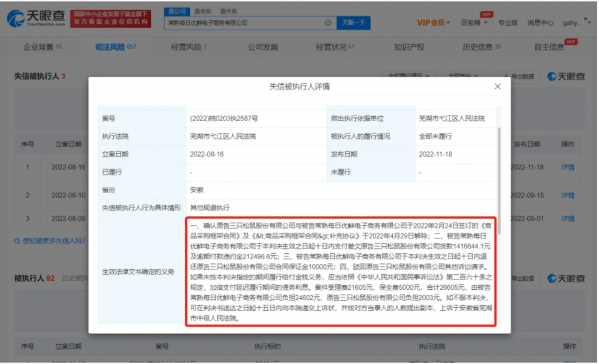599x364 pixels.
Task: Click the scrollbar in the details dialog
Action: click(x=498, y=181)
